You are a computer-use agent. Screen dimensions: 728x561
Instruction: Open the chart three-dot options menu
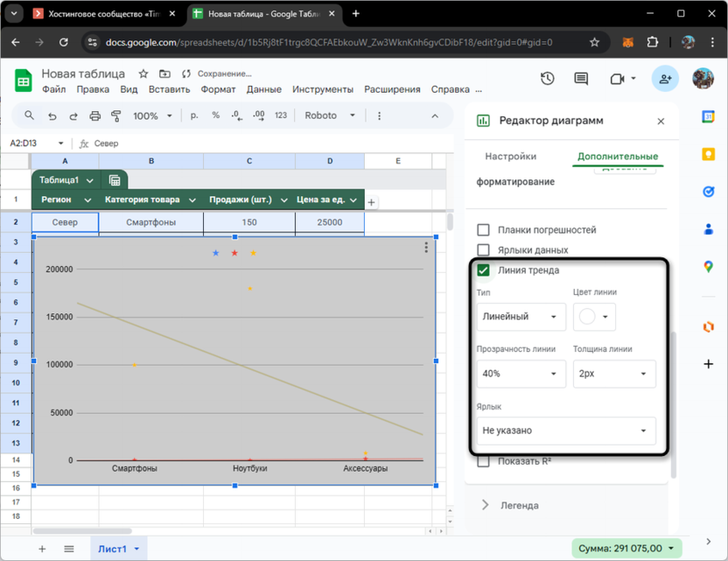(426, 248)
